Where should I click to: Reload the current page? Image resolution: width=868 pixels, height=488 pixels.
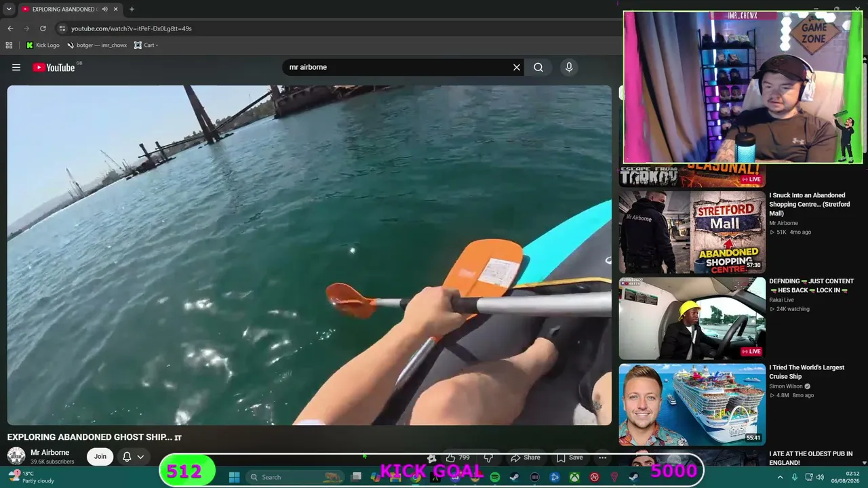tap(43, 28)
